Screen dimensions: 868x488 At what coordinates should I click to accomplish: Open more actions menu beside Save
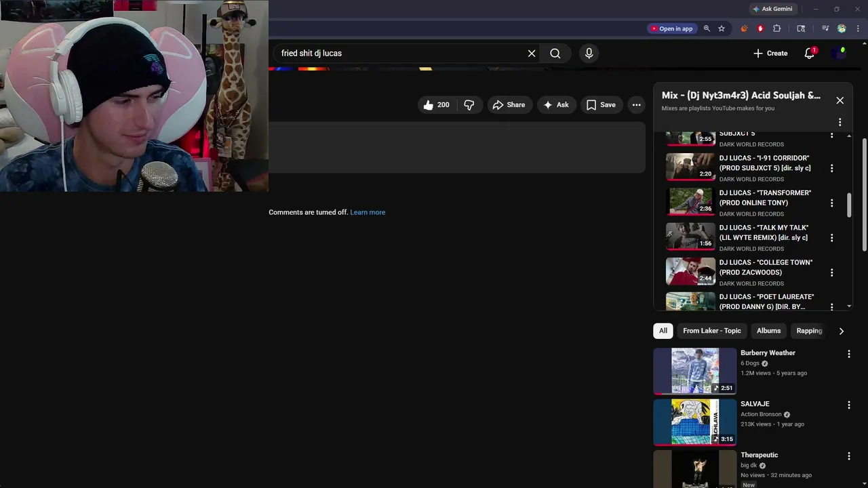[636, 105]
